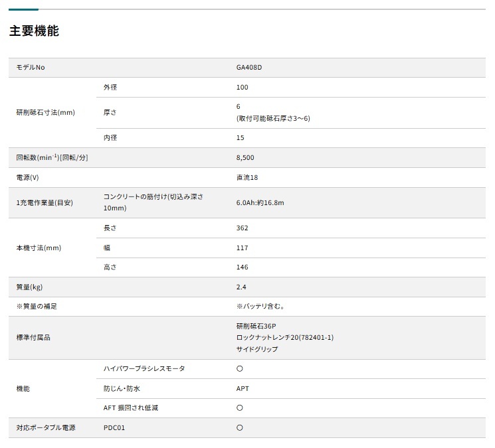495x448 pixels.
Task: Select model number GA408D
Action: pos(249,68)
